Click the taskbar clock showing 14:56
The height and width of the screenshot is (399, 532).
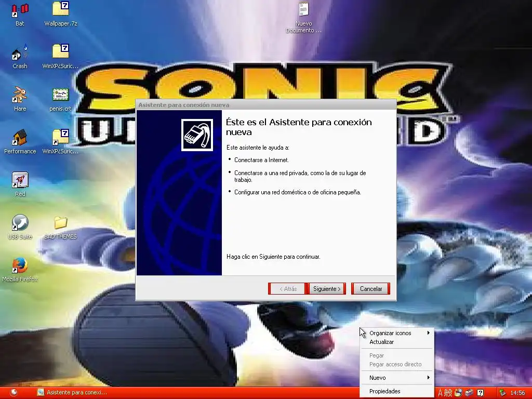click(x=517, y=393)
